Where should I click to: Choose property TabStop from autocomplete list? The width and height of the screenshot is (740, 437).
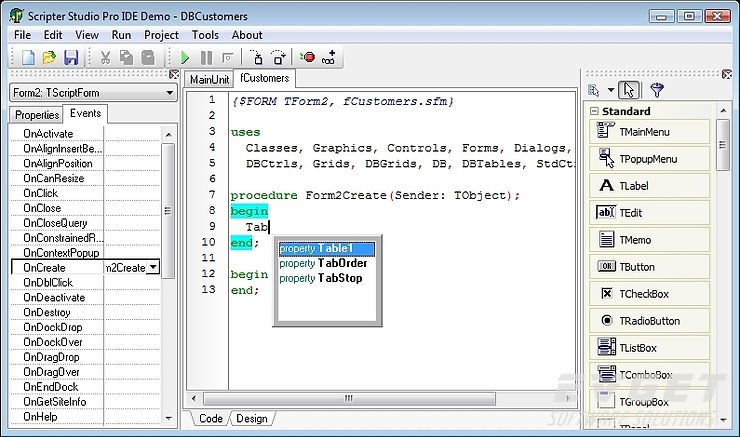(x=327, y=278)
